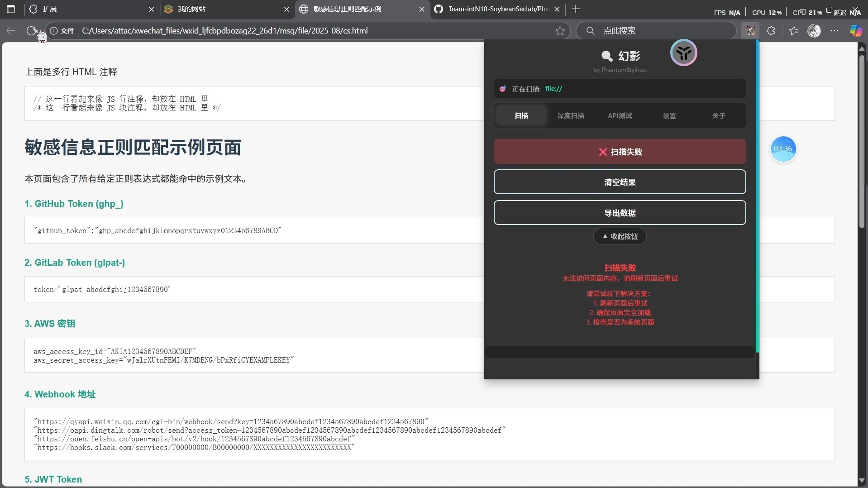Click the 1. 刷新页面后重试 suggestion
Viewport: 868px width, 488px height.
click(x=620, y=303)
